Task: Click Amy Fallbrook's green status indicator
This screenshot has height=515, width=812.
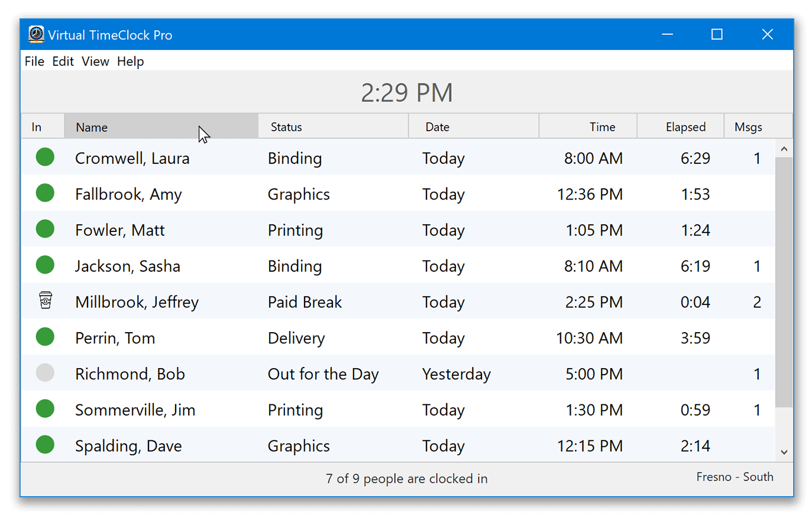Action: pos(45,193)
